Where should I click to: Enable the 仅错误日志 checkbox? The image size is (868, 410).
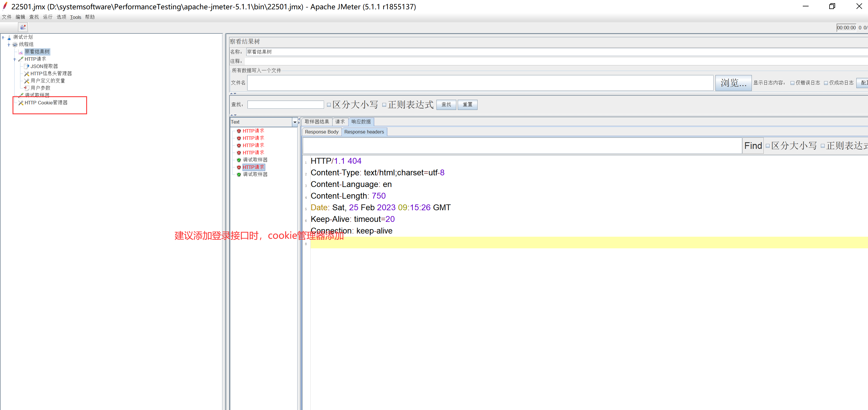tap(792, 83)
